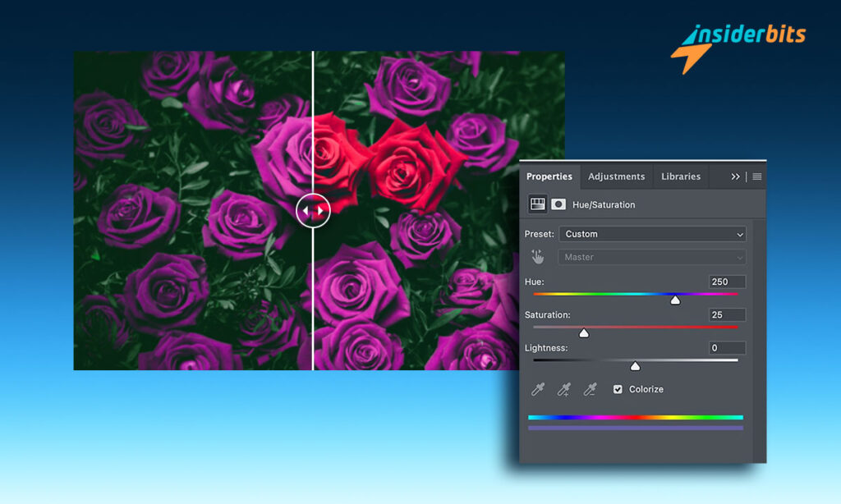Image resolution: width=841 pixels, height=504 pixels.
Task: Click the Saturation slider handle
Action: [x=584, y=332]
